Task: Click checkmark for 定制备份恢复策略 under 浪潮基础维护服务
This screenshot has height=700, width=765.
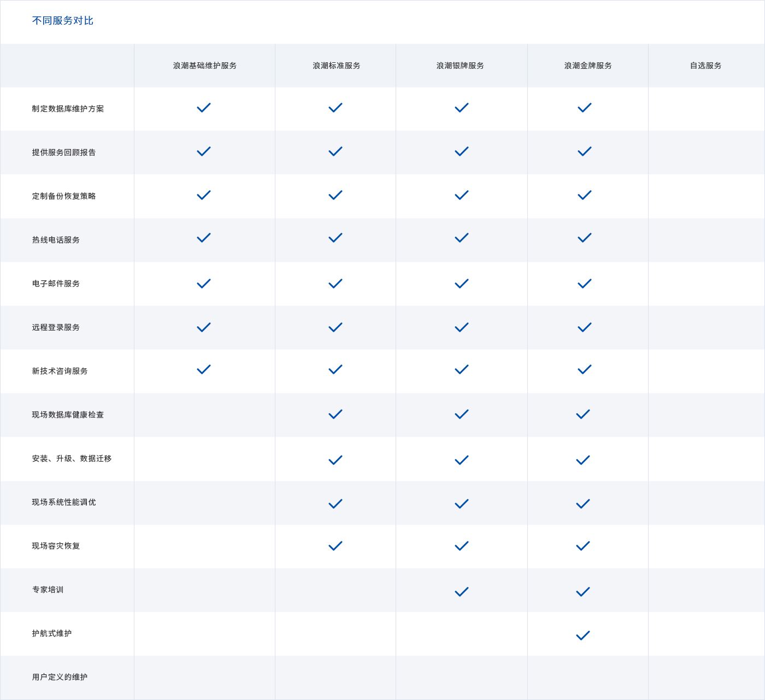Action: click(x=204, y=195)
